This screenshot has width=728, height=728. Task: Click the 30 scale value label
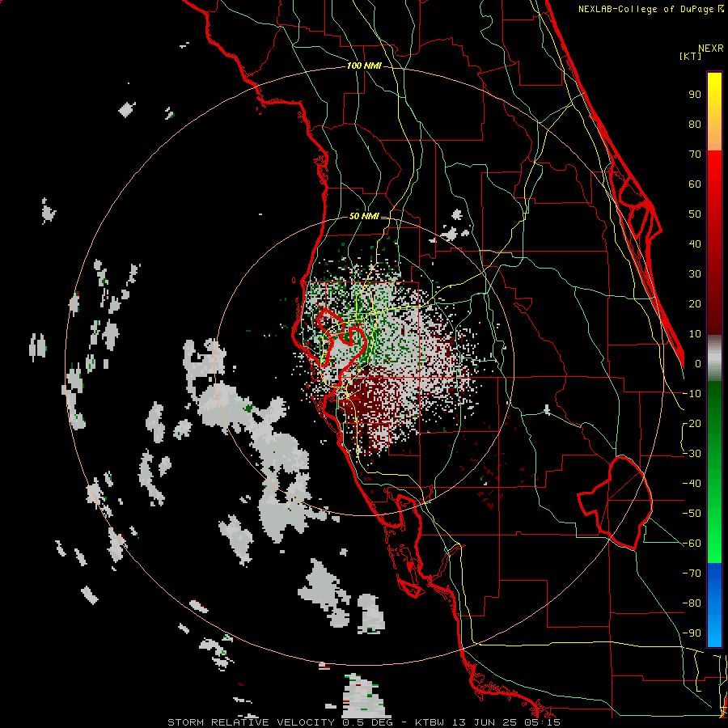pos(695,274)
